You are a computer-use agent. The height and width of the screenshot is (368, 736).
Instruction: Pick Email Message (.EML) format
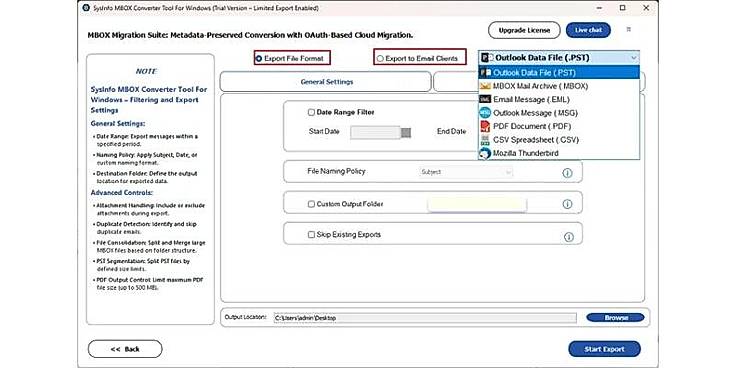(559, 100)
